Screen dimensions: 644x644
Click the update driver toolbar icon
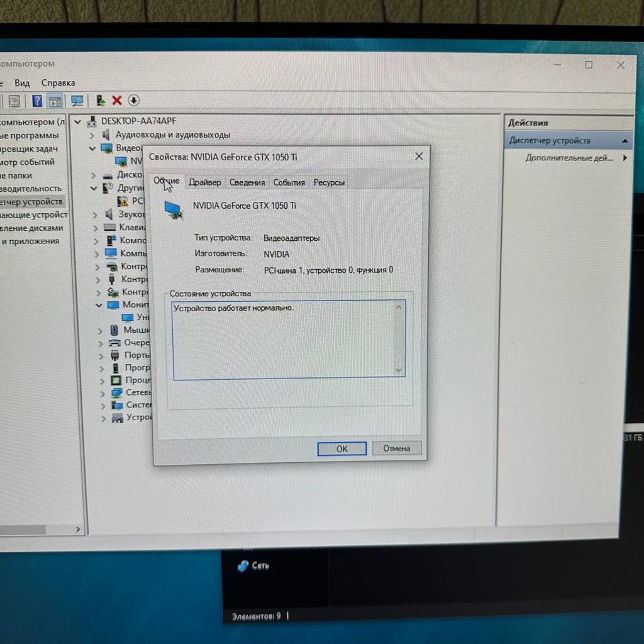point(101,100)
